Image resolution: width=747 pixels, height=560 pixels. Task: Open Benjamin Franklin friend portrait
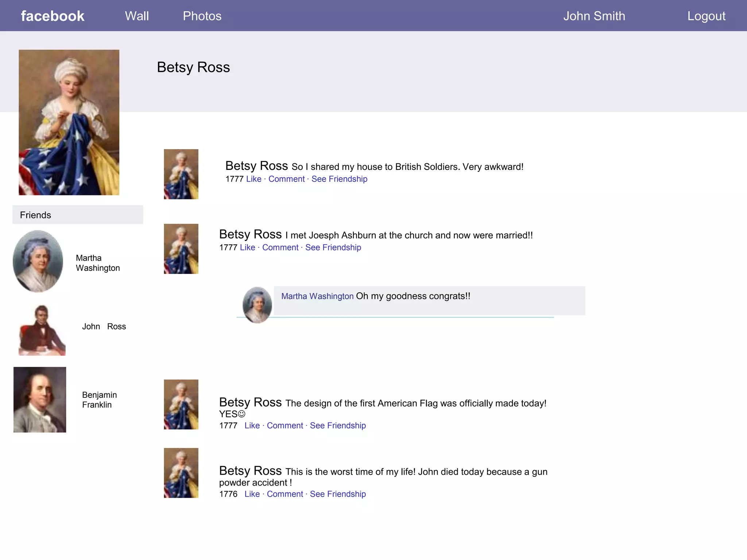40,400
